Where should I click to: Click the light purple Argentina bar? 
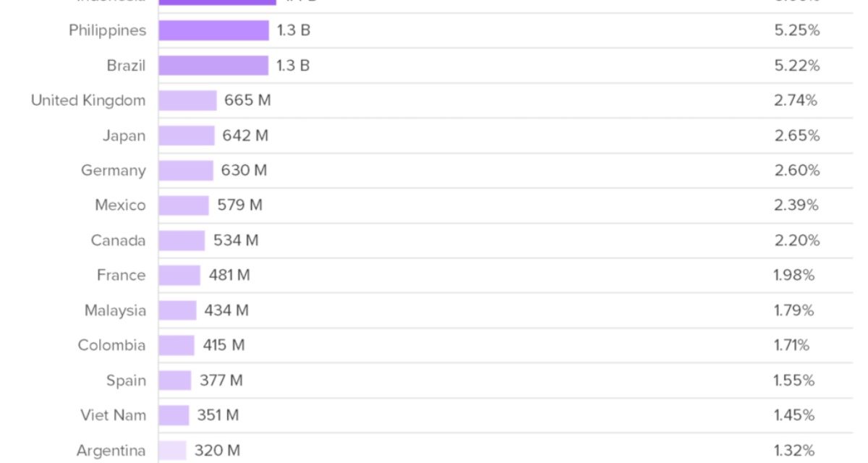(172, 450)
